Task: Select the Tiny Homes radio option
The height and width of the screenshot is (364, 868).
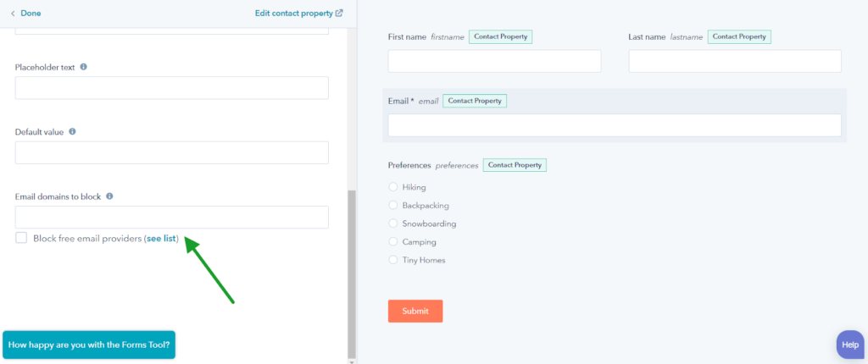Action: pyautogui.click(x=393, y=259)
